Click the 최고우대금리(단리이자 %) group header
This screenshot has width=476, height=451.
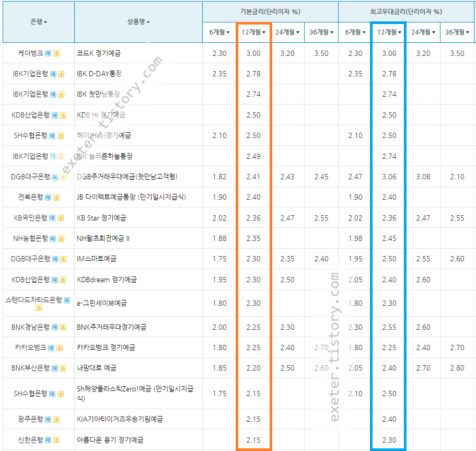pos(406,11)
